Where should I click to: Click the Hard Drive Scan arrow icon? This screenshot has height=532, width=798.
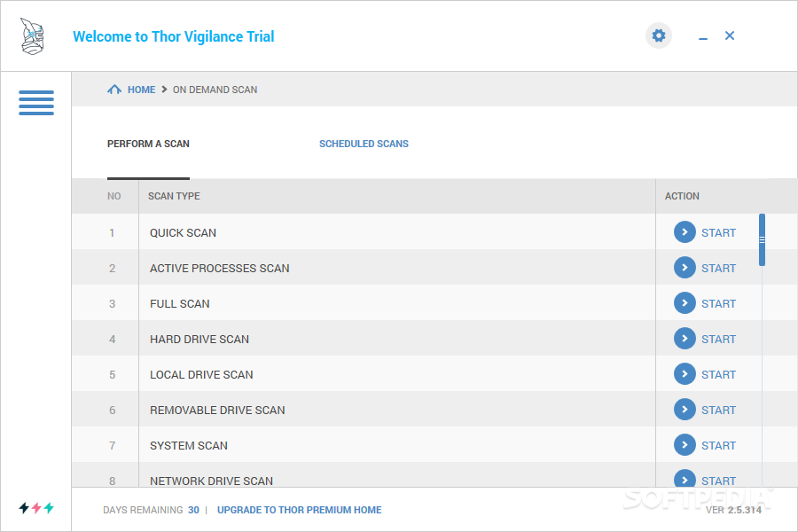(x=685, y=339)
